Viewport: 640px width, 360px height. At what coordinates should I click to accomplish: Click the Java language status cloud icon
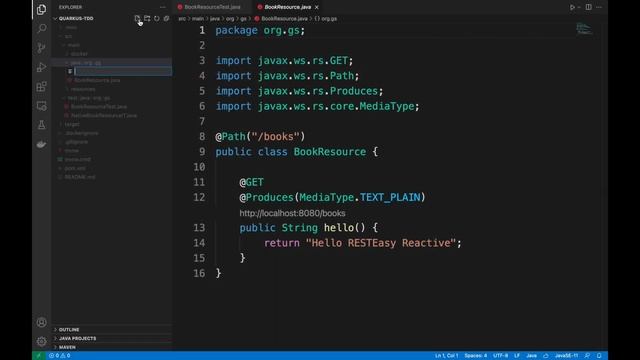[546, 356]
